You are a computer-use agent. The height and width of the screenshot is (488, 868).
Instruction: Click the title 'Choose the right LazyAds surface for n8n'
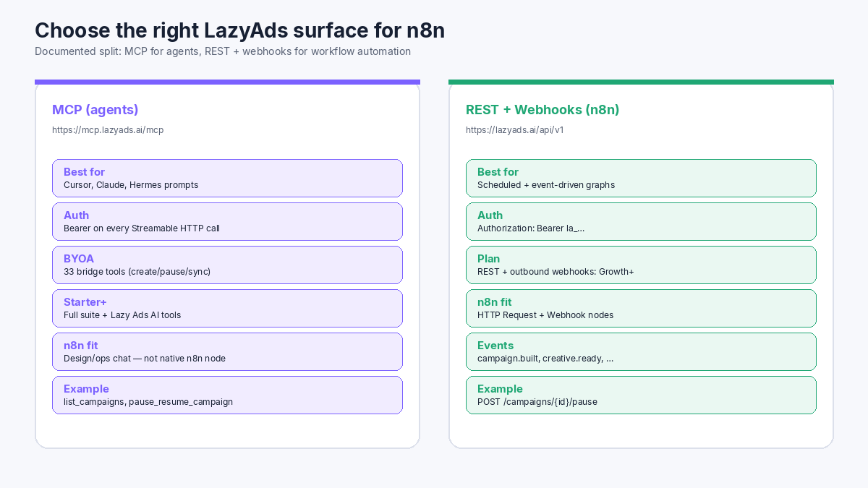tap(239, 30)
